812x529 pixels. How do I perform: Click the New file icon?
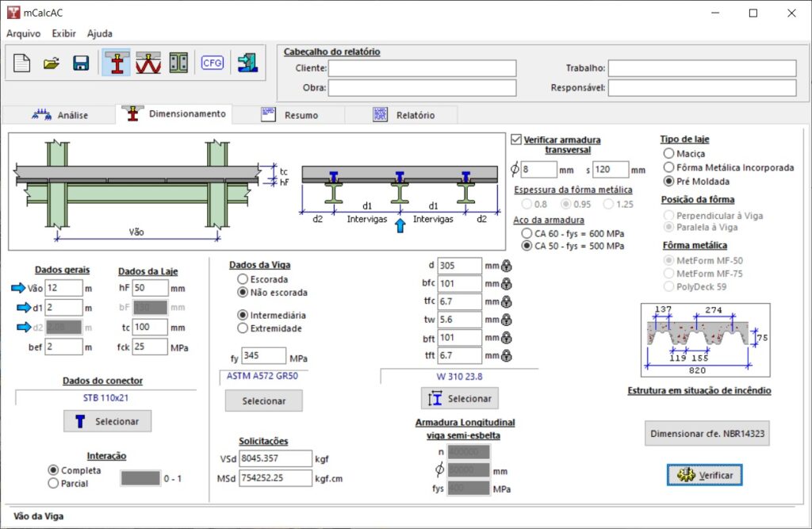pos(21,63)
